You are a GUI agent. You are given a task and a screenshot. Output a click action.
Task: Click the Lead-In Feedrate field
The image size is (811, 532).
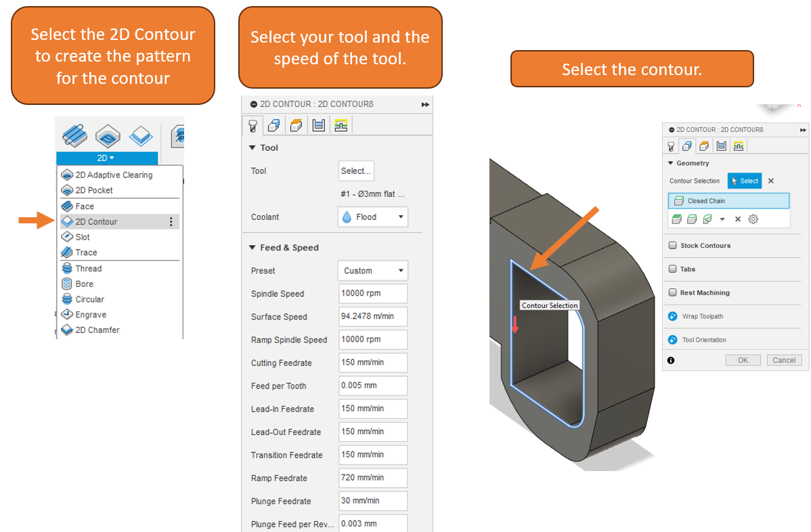click(x=373, y=409)
